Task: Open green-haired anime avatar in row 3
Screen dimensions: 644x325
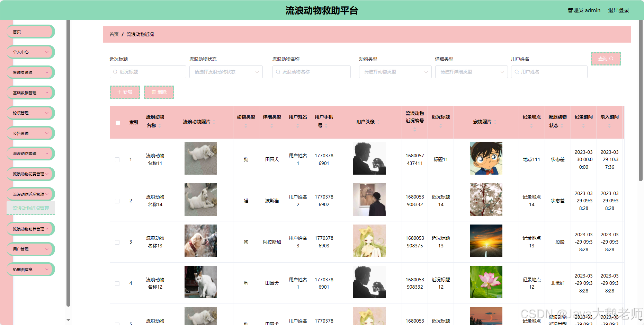Action: click(369, 241)
